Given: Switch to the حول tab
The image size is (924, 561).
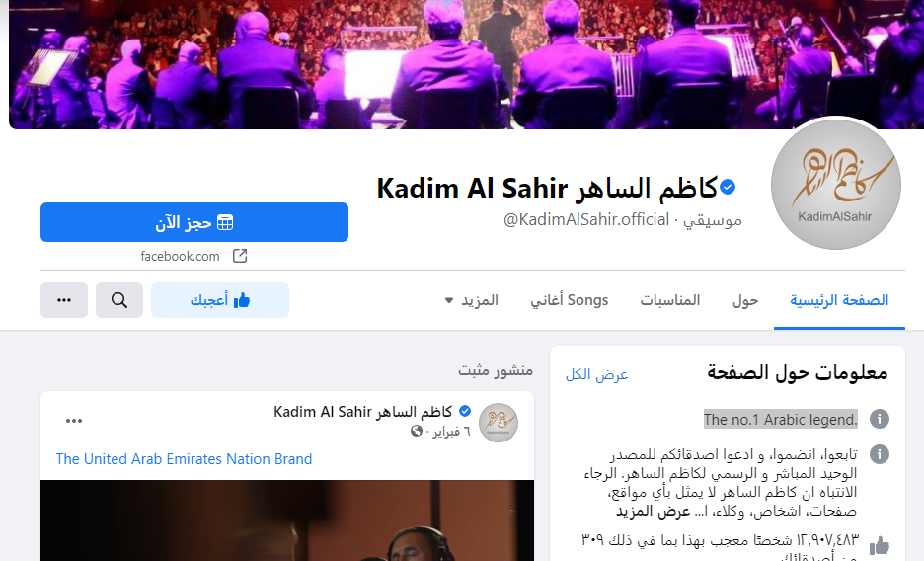Looking at the screenshot, I should (745, 300).
